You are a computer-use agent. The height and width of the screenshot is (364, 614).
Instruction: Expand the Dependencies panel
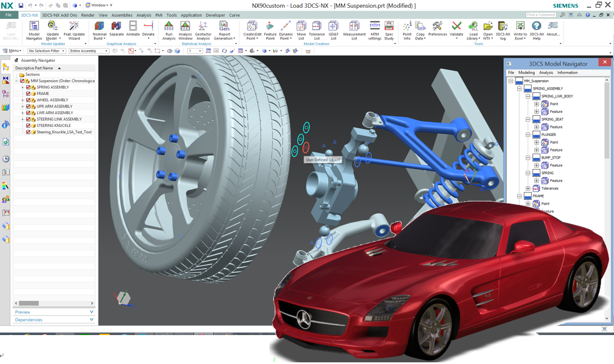coord(54,320)
